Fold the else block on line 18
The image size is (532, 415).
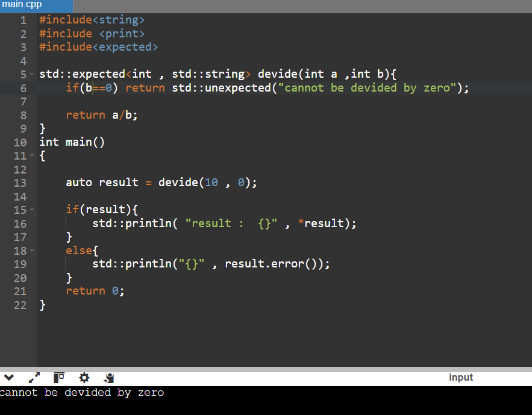(x=31, y=250)
